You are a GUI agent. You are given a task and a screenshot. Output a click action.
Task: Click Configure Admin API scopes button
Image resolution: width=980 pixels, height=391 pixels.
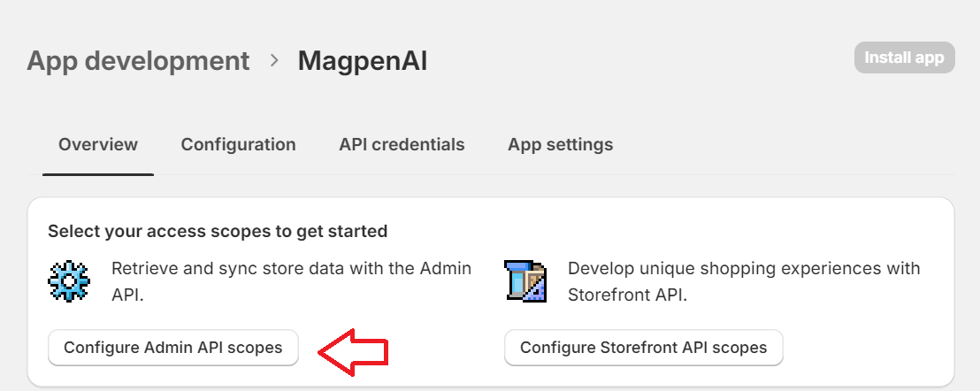[173, 348]
